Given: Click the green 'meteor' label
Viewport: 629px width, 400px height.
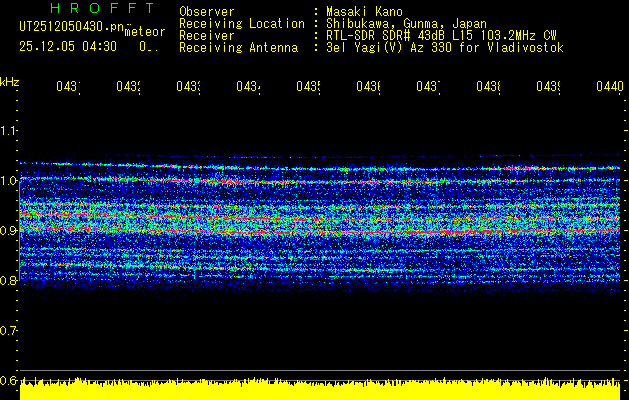Looking at the screenshot, I should tap(144, 32).
